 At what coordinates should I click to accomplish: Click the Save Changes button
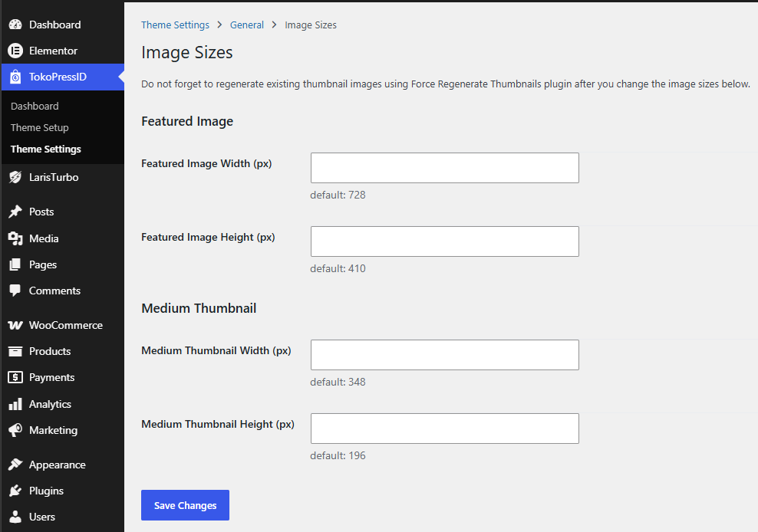pos(185,505)
